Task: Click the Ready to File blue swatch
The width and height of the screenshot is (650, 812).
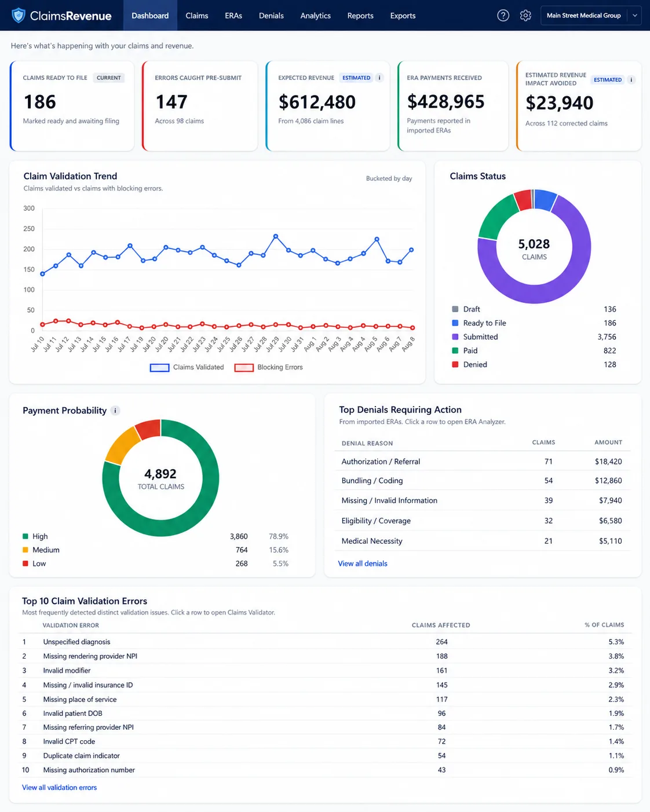Action: click(455, 323)
